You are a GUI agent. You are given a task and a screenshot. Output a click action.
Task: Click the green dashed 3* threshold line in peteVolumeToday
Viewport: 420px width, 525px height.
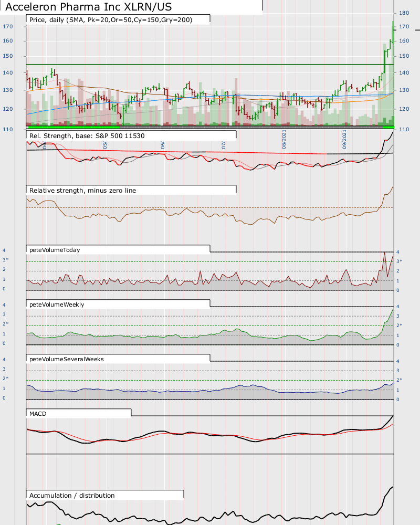pos(209,261)
